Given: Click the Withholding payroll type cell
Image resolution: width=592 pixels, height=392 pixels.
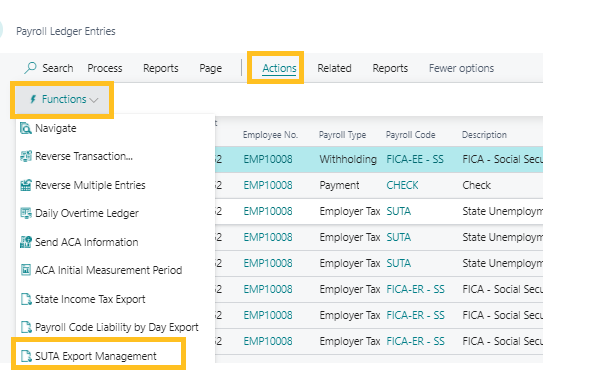Looking at the screenshot, I should [348, 159].
